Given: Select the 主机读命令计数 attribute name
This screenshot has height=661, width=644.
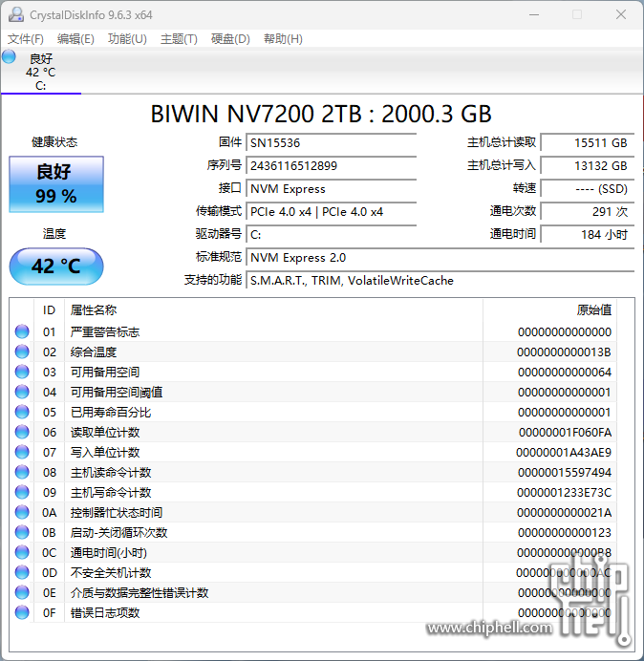Looking at the screenshot, I should coord(111,472).
